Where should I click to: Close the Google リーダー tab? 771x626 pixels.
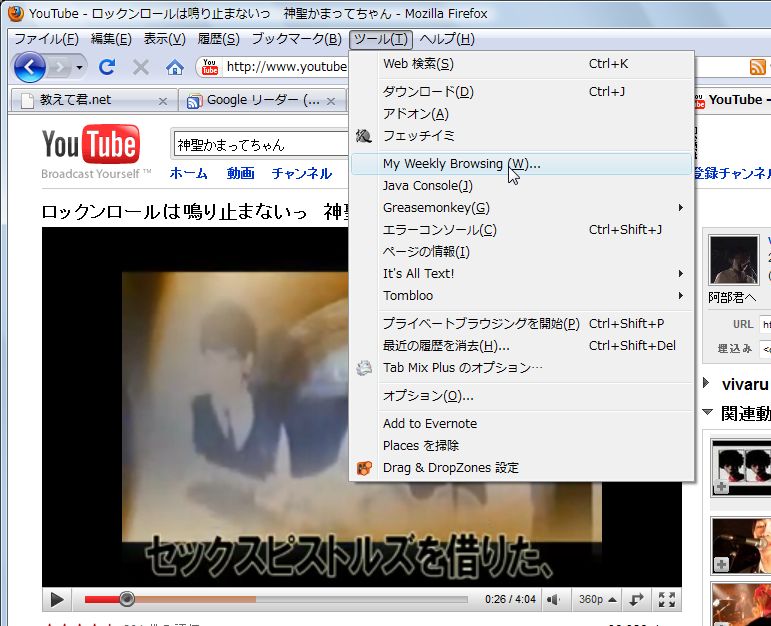click(x=331, y=101)
